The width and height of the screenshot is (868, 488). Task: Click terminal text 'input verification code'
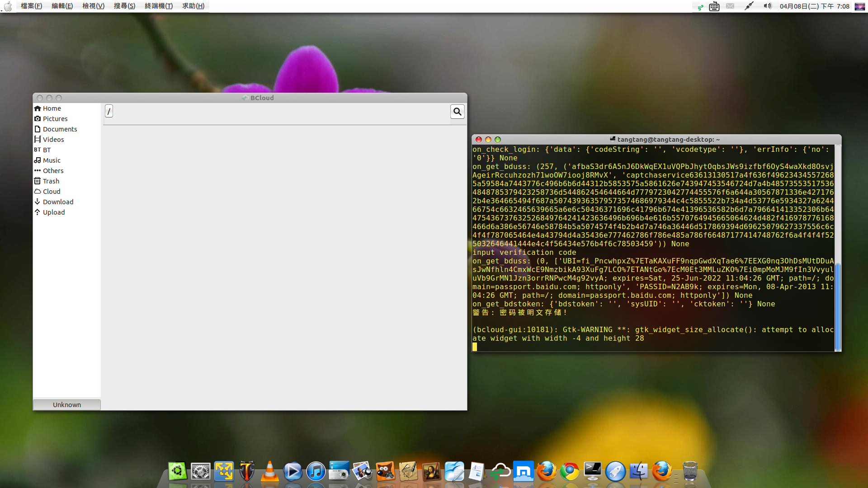[524, 253]
